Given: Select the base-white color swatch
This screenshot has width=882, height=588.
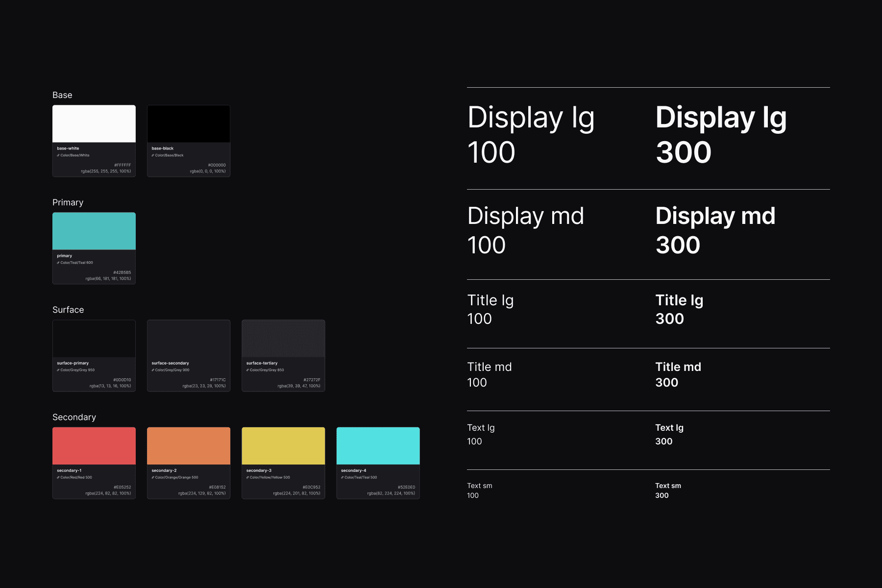Looking at the screenshot, I should [x=94, y=124].
